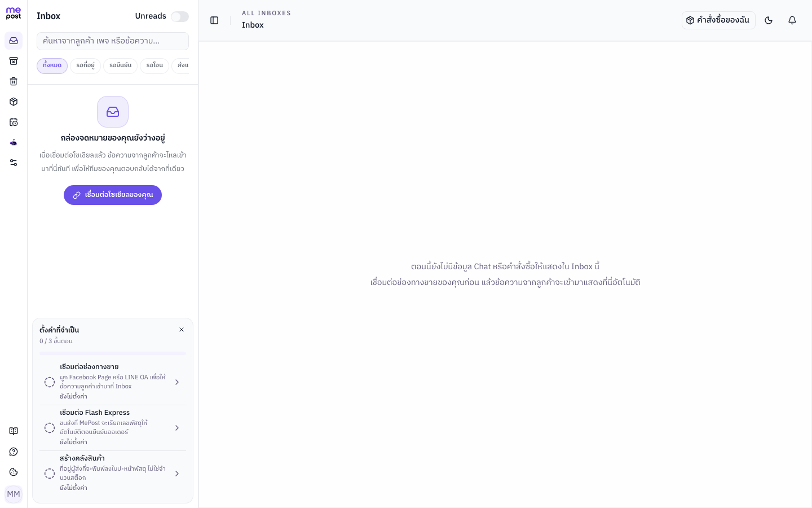Open the settings sliders icon in sidebar
812x508 pixels.
(x=14, y=163)
